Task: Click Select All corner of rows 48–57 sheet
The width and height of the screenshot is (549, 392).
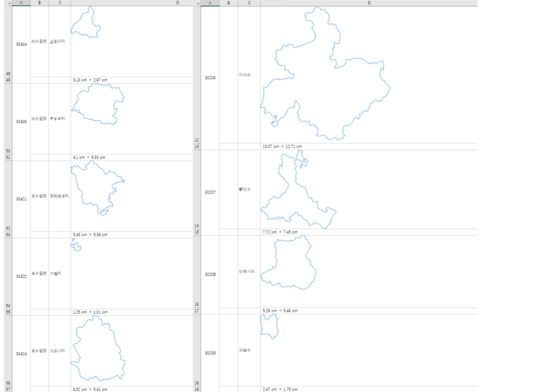Action: (x=8, y=3)
